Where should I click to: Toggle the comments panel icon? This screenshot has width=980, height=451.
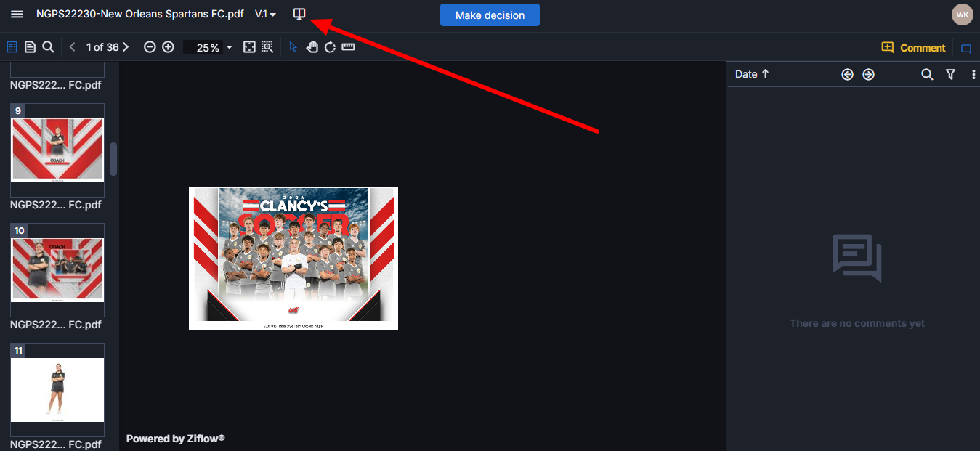point(966,49)
